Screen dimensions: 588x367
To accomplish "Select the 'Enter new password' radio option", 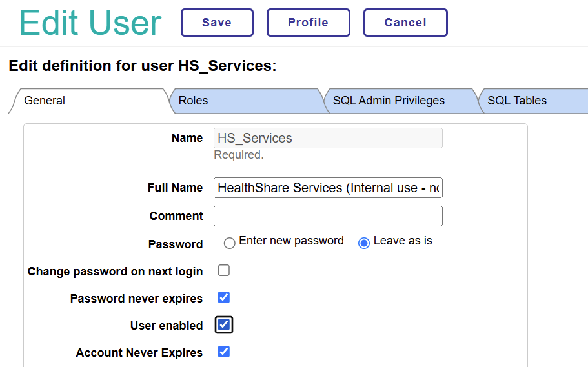I will point(230,243).
